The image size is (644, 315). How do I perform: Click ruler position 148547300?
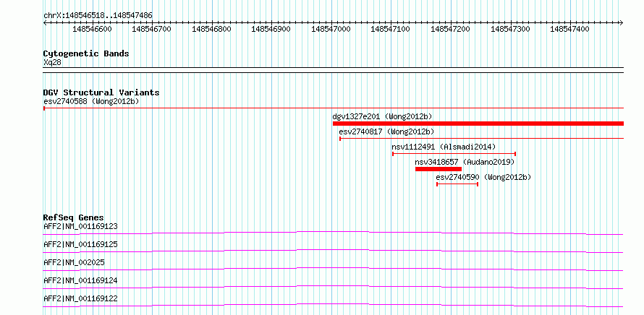(510, 29)
